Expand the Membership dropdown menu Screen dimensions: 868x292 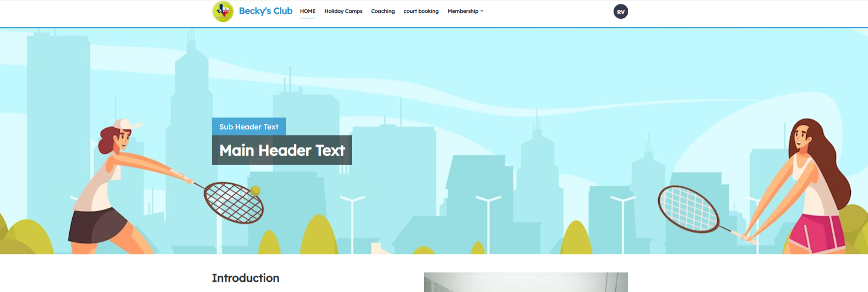pos(462,11)
